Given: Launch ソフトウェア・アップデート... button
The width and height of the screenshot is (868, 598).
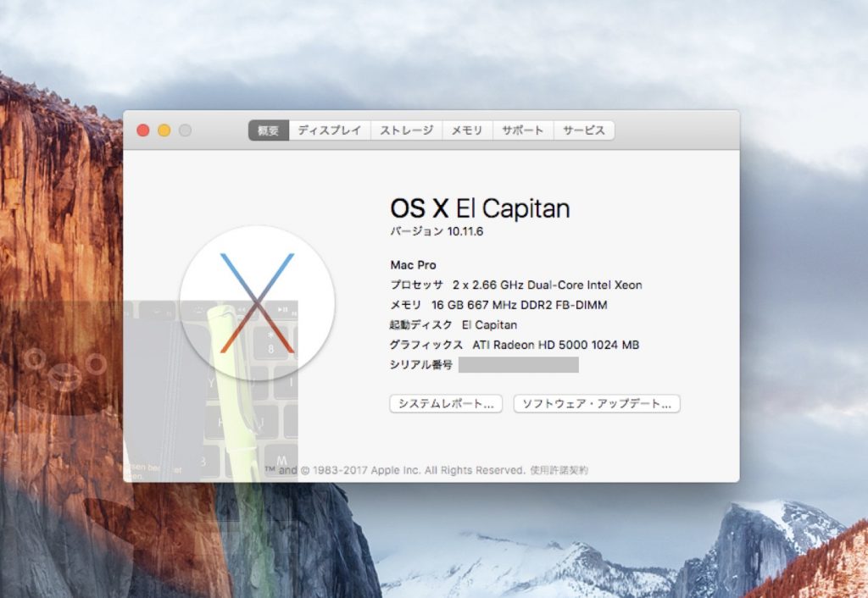Looking at the screenshot, I should coord(597,404).
